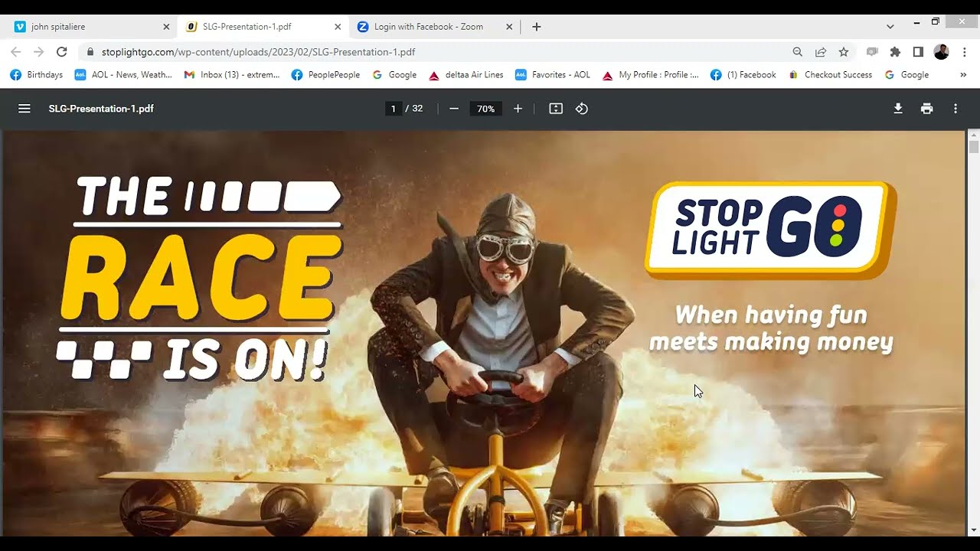The height and width of the screenshot is (551, 980).
Task: Open the tab search dropdown arrow
Action: [890, 26]
